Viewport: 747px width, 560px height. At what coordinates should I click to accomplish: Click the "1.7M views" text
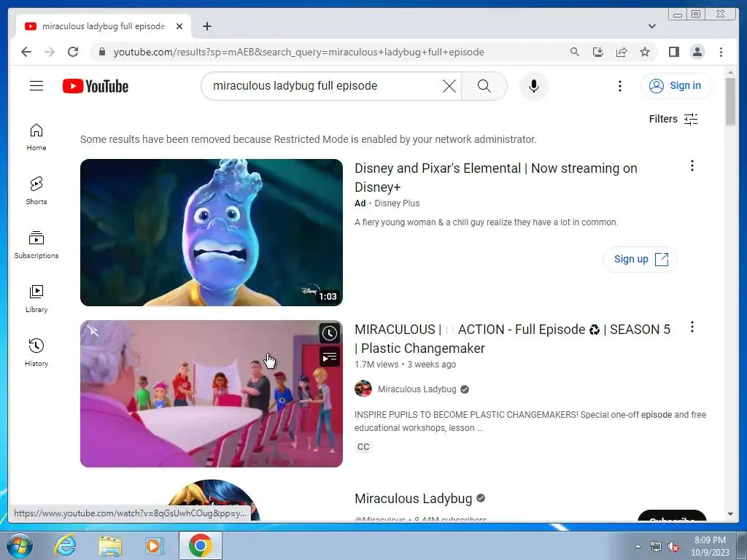[376, 365]
